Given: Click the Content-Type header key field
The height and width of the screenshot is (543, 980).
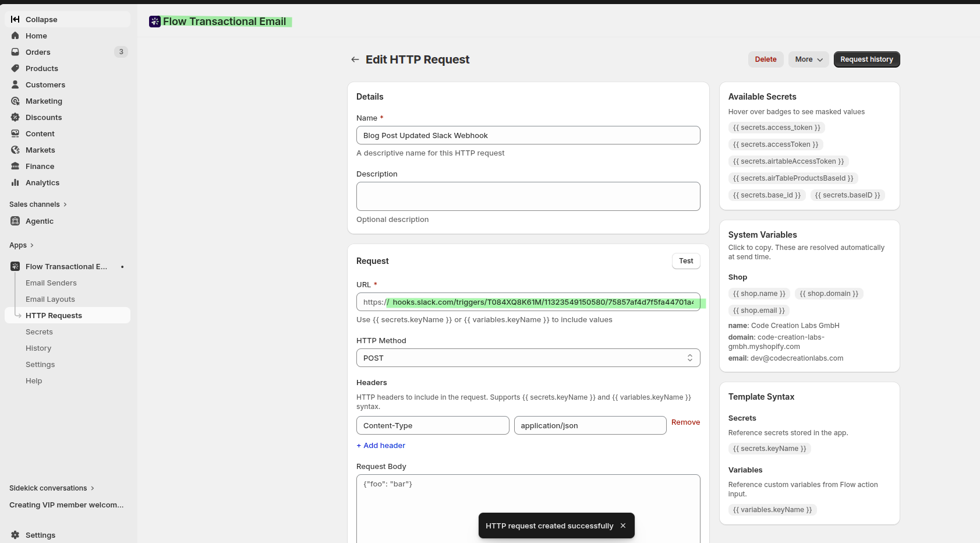Looking at the screenshot, I should [433, 425].
